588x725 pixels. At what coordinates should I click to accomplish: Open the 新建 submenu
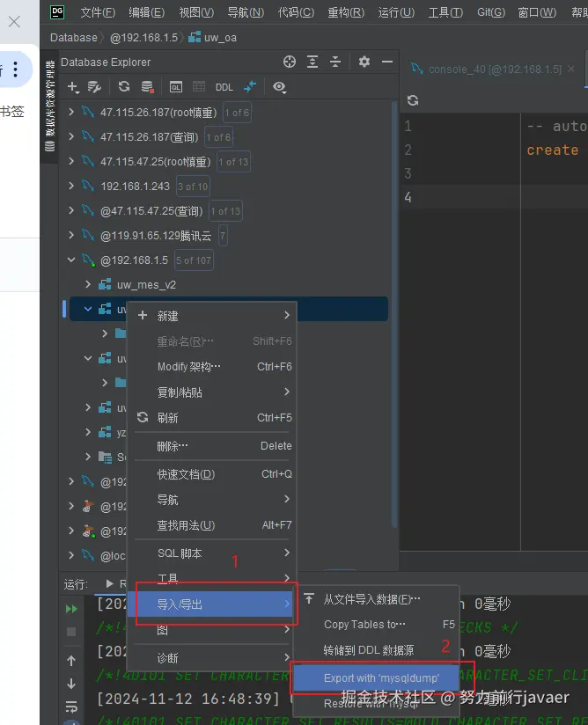pos(214,315)
